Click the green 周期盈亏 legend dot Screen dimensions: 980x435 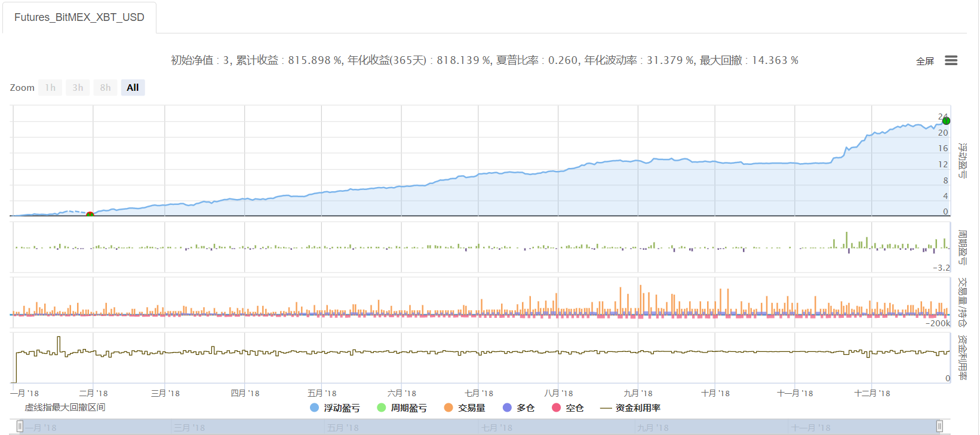[x=382, y=408]
